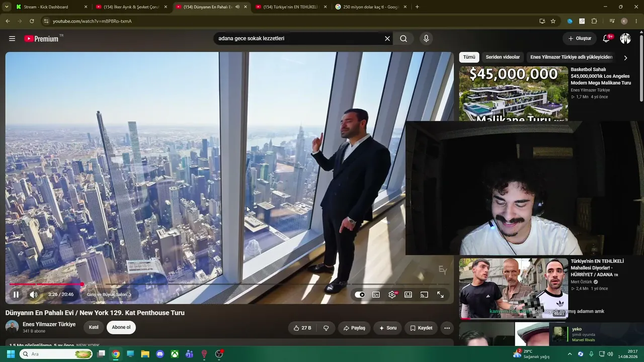This screenshot has height=362, width=644.
Task: Open the Oluştur create button
Action: click(x=580, y=39)
